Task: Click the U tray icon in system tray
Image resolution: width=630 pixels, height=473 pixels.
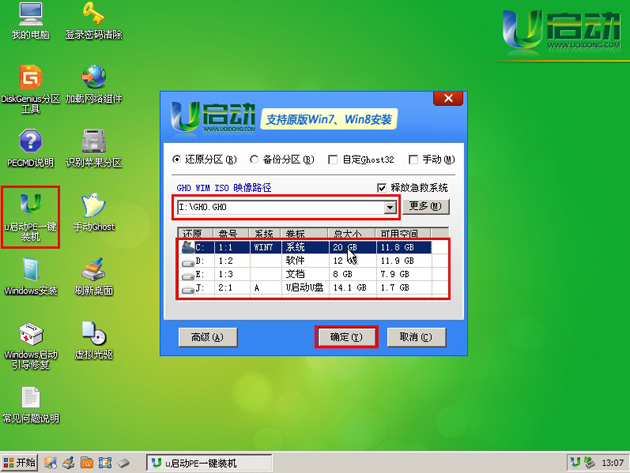Action: tap(575, 463)
